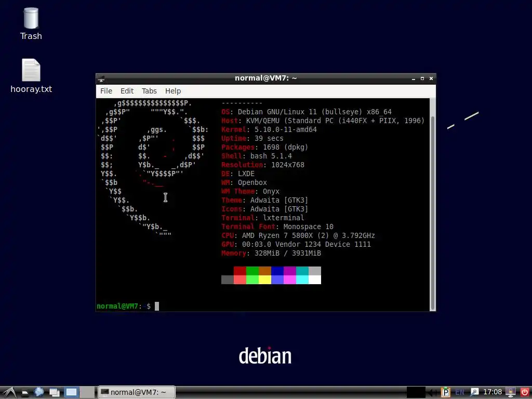
Task: Launch the web browser globe icon
Action: (39, 392)
